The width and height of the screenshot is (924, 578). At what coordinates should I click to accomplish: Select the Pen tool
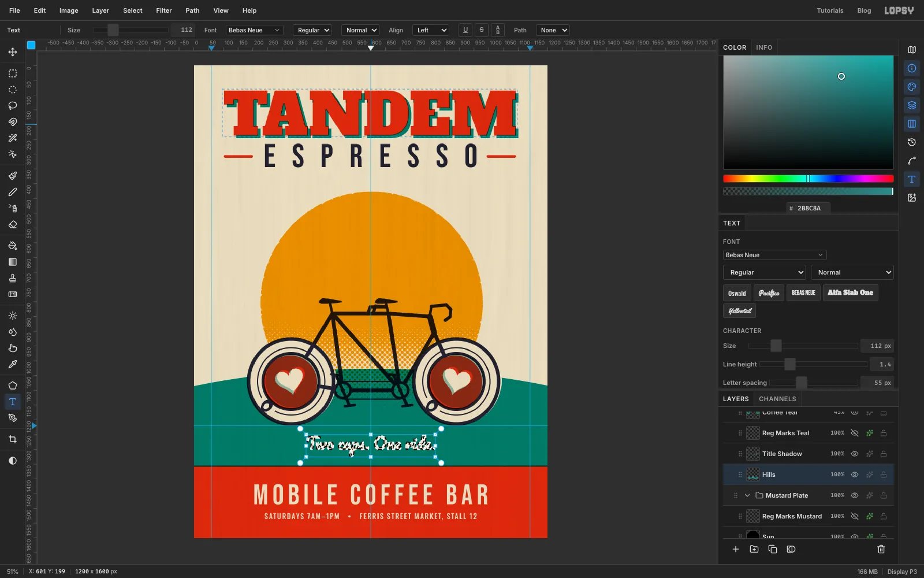[12, 418]
